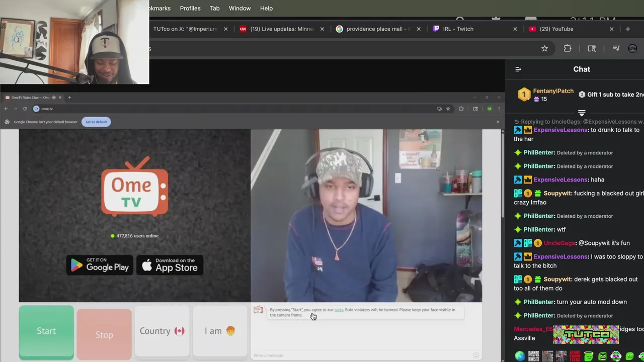Open the Help menu

[267, 8]
